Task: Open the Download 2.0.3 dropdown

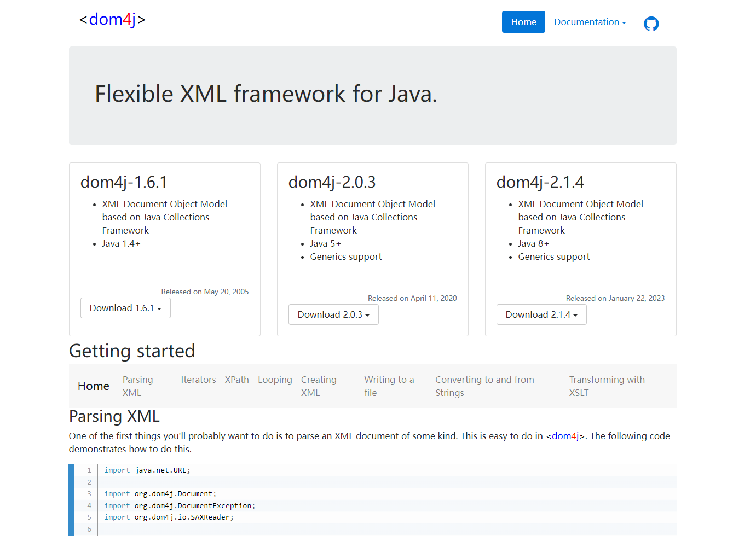Action: pyautogui.click(x=333, y=314)
